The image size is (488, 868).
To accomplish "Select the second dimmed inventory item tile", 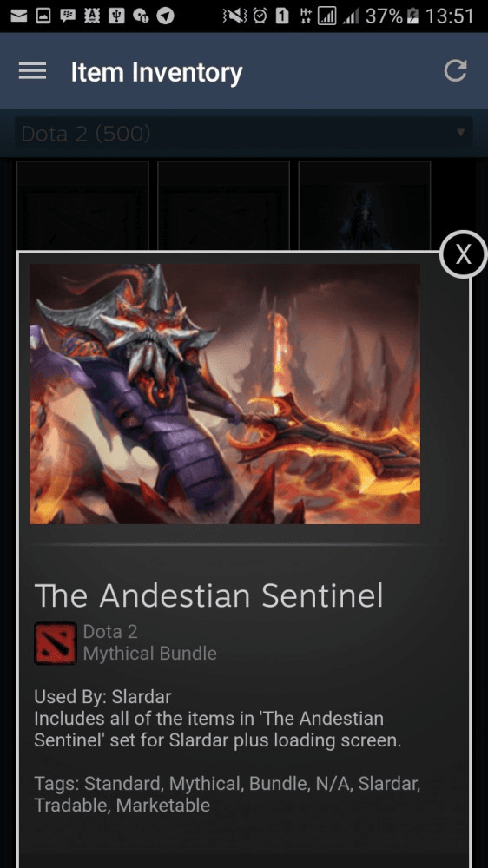I will tap(224, 206).
